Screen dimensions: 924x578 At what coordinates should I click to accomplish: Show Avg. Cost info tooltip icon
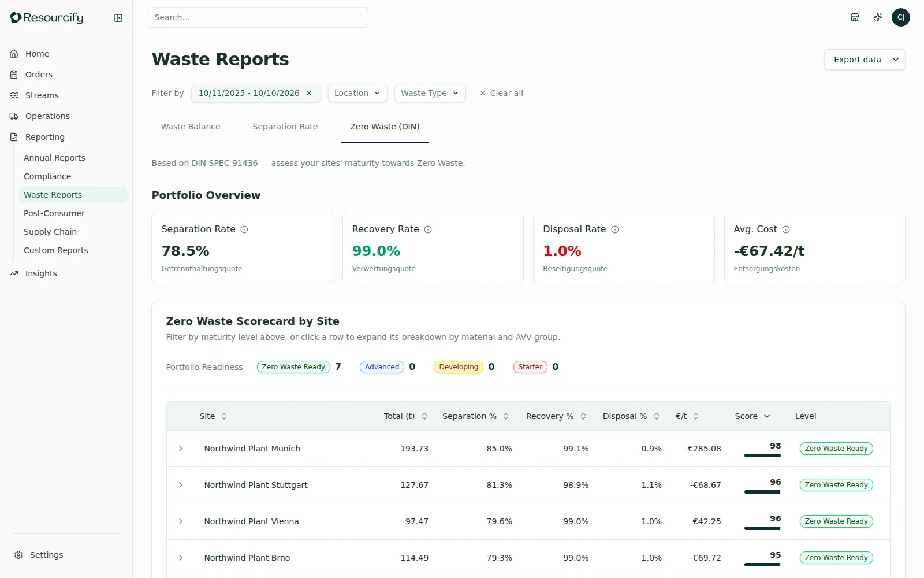click(786, 229)
